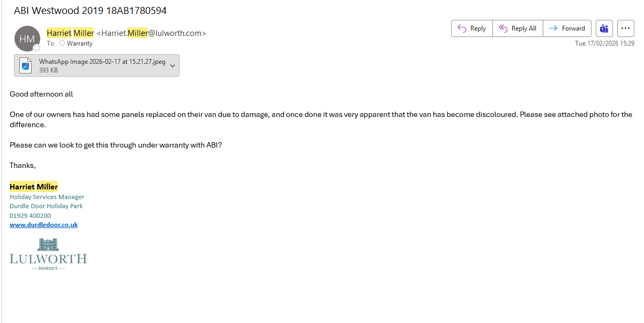Click the Reply button
Viewport: 644px width, 323px height.
pos(471,28)
